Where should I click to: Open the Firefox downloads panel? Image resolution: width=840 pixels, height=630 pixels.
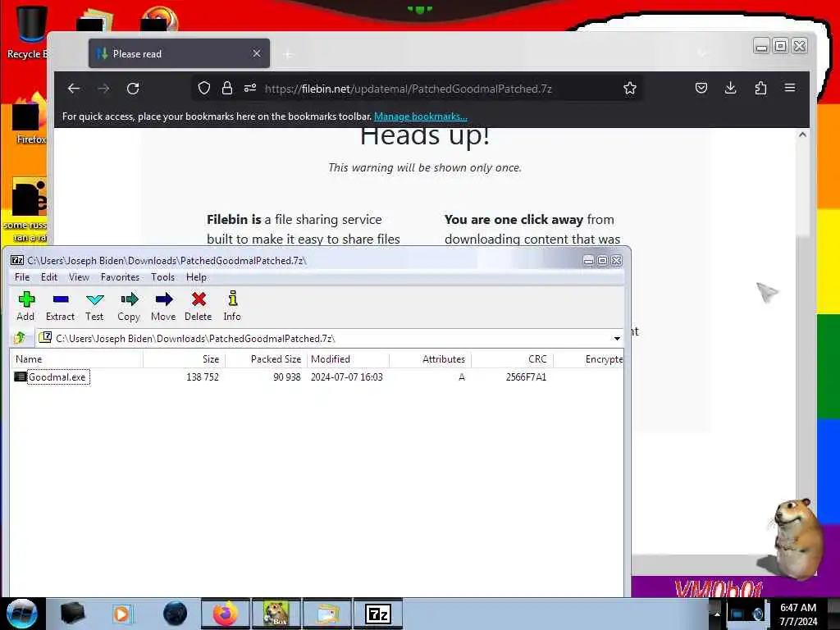point(731,89)
